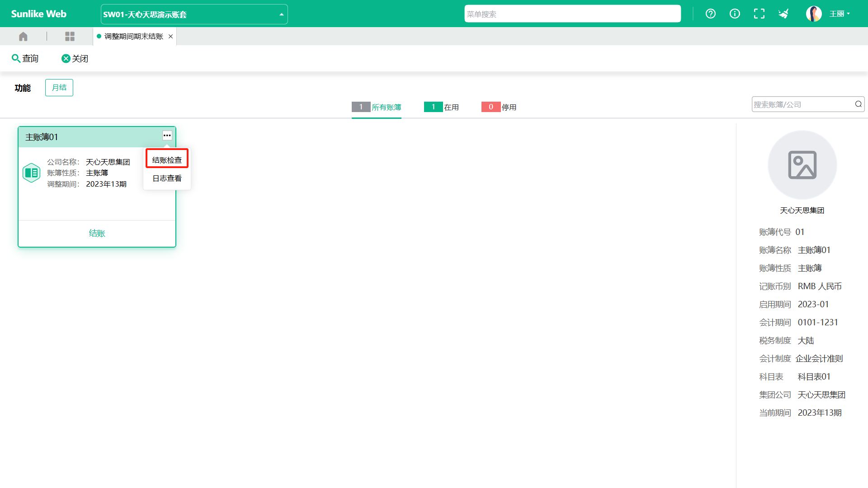Click the bird icon in the header
This screenshot has width=868, height=488.
tap(783, 14)
